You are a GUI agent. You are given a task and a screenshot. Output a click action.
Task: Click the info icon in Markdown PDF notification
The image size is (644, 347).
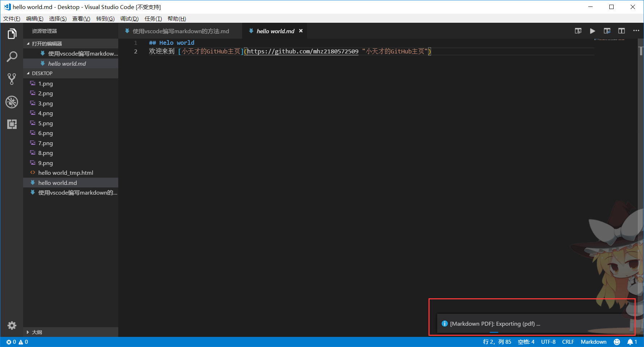pyautogui.click(x=445, y=324)
